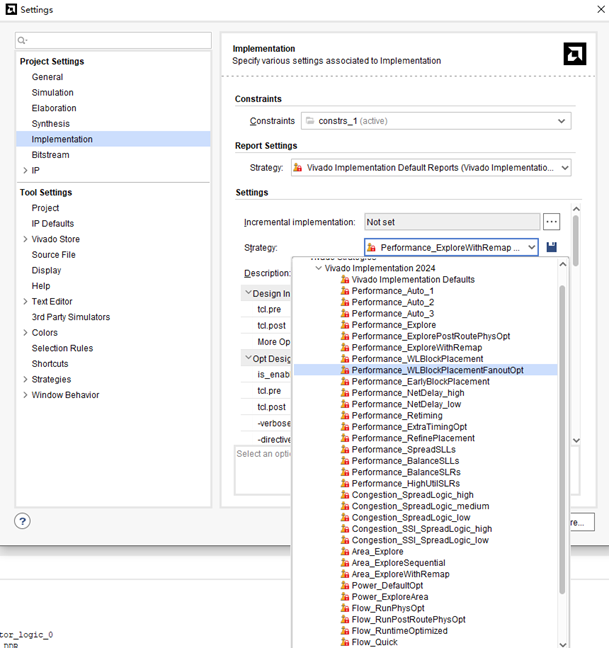Select Simulation in Project Settings
Screen dimensions: 609x648
pos(52,93)
